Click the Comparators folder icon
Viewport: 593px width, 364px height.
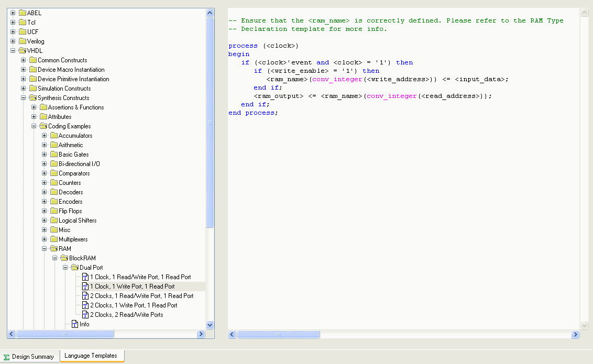pyautogui.click(x=54, y=173)
